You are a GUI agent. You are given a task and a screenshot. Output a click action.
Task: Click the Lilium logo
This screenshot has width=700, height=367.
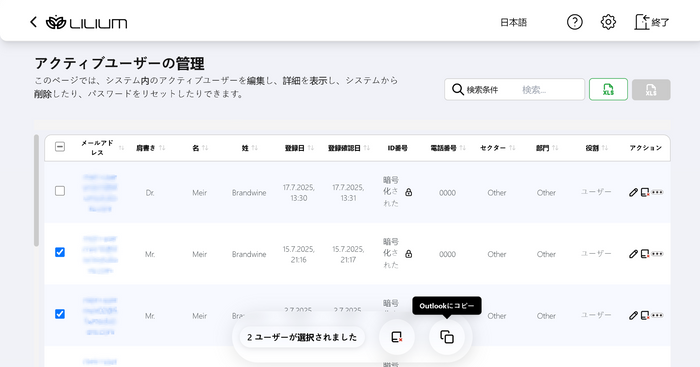87,22
